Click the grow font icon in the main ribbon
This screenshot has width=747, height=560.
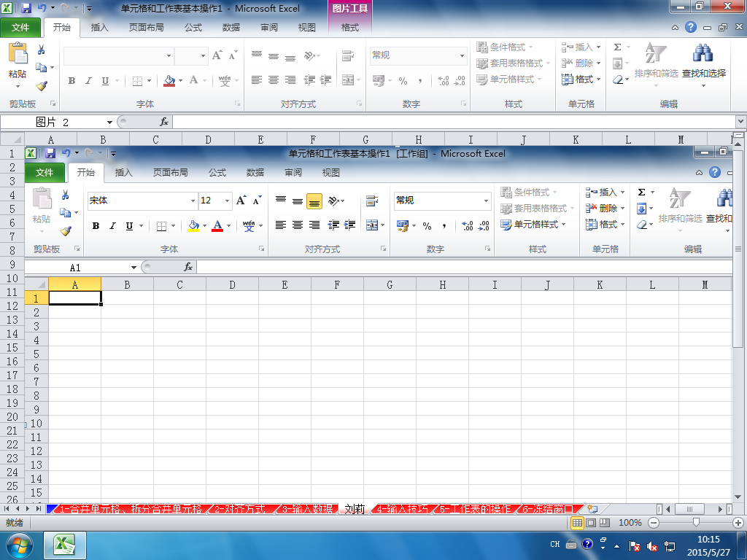click(x=217, y=55)
